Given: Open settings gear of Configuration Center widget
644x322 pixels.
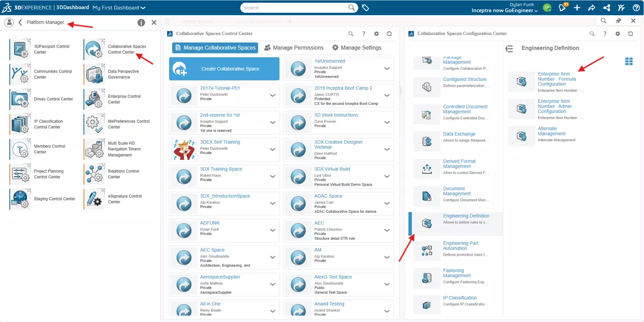Looking at the screenshot, I should click(x=618, y=34).
